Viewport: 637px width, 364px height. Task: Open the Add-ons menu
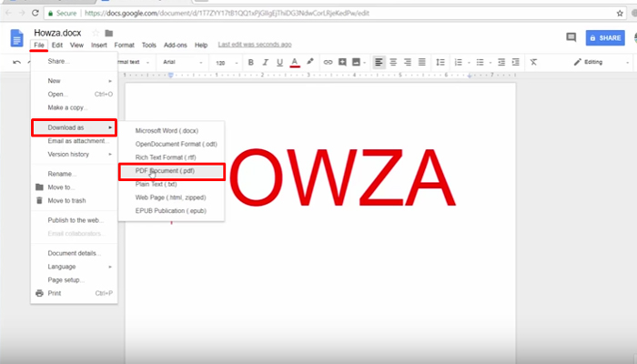click(175, 45)
